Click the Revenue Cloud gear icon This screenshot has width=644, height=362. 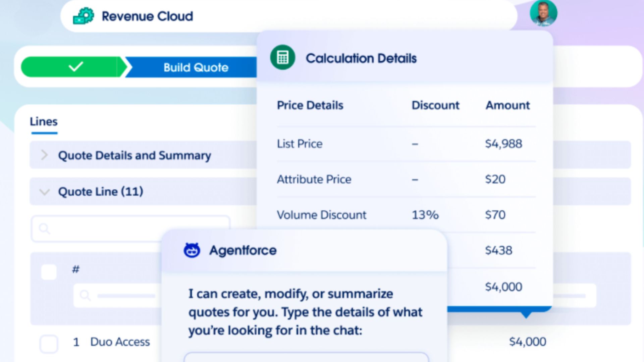pos(84,16)
